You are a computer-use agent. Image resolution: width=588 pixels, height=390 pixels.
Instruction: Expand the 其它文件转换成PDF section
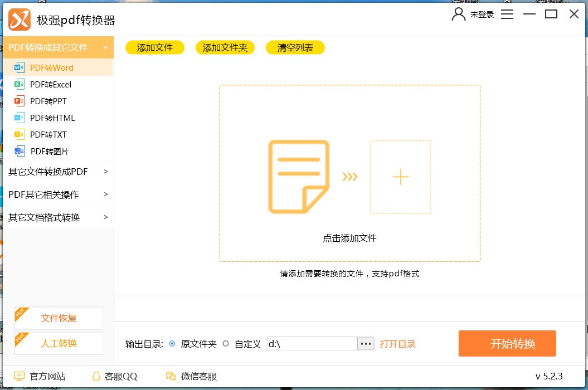58,172
